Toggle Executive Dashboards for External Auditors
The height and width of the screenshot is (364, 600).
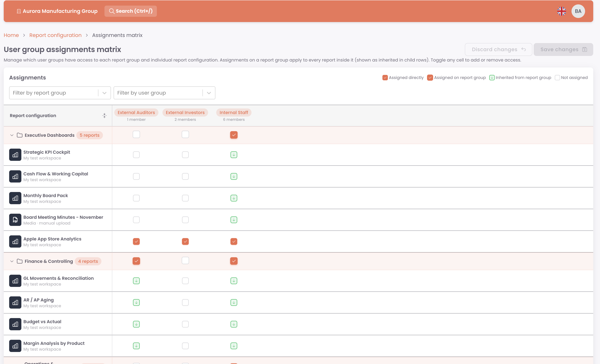coord(136,134)
